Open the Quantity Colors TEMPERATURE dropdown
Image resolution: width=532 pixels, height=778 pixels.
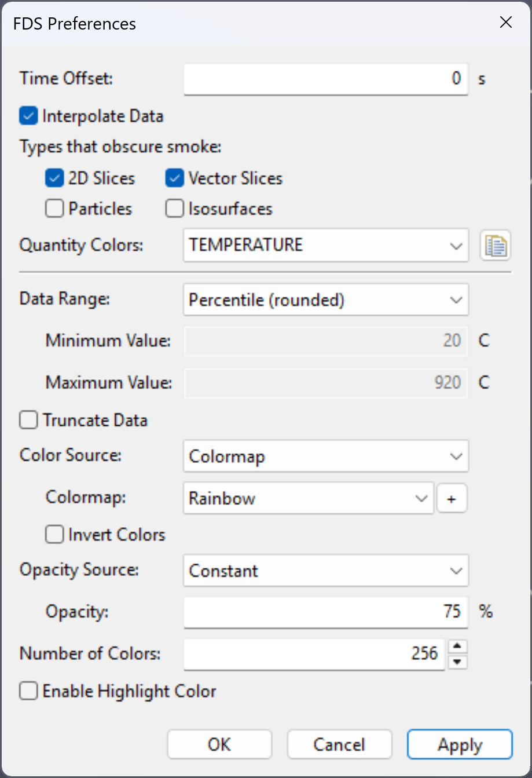pyautogui.click(x=326, y=245)
